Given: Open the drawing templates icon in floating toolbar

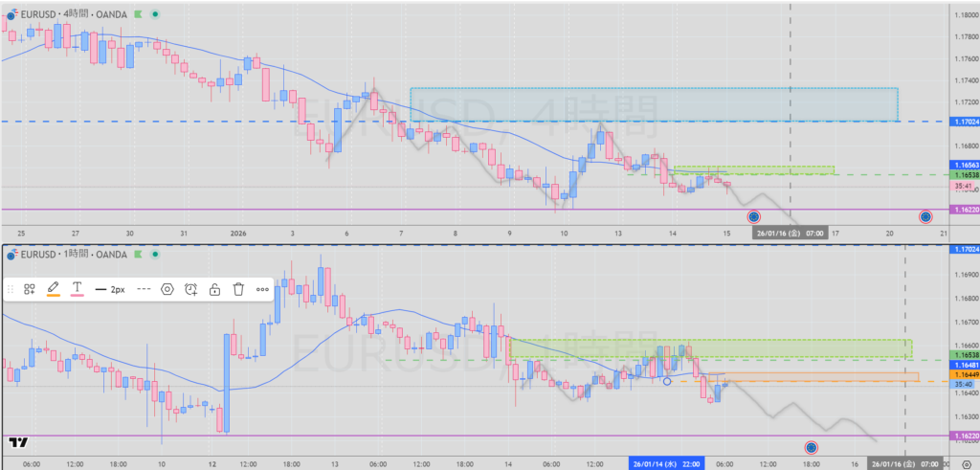Looking at the screenshot, I should click(30, 289).
